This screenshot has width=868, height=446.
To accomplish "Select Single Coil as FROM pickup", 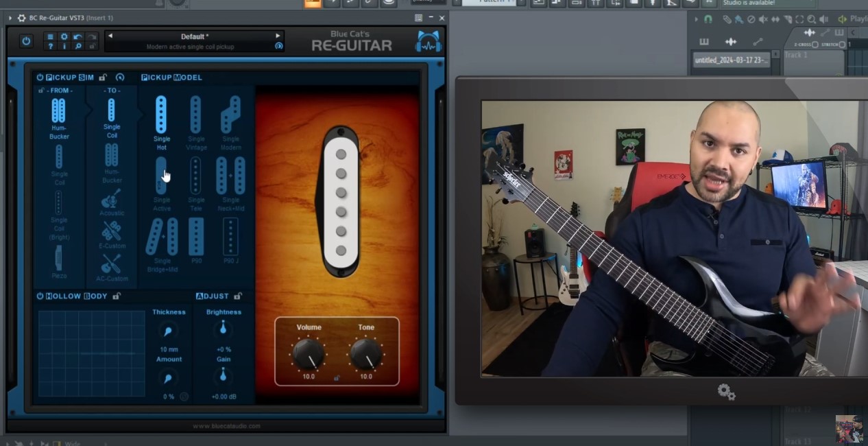I will tap(59, 165).
